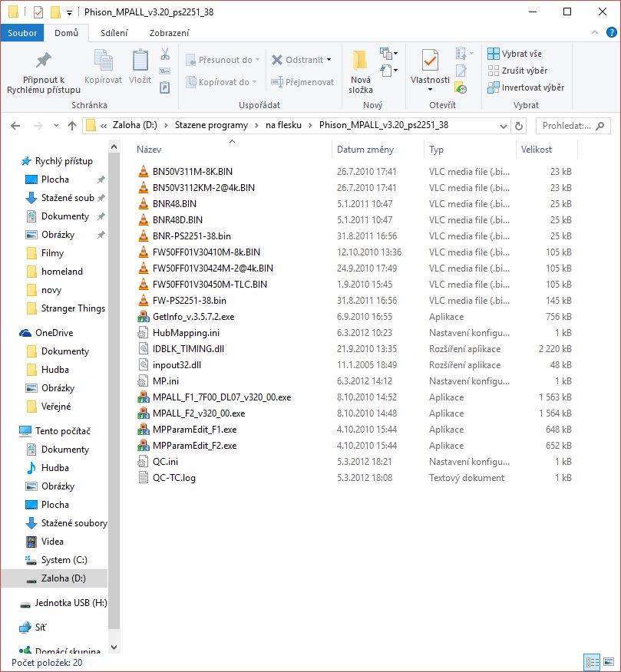Switch to details view icon in status bar
621x672 pixels.
click(x=593, y=662)
